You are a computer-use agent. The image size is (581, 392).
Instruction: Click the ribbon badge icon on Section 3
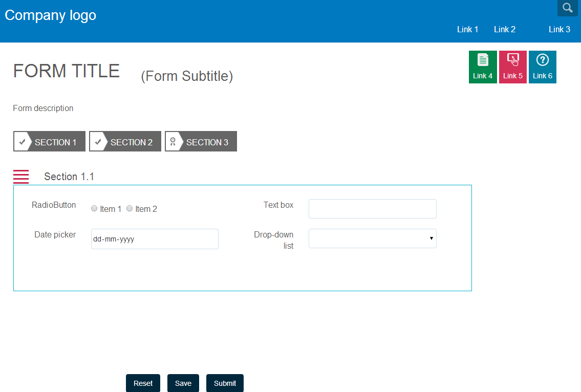coord(173,142)
